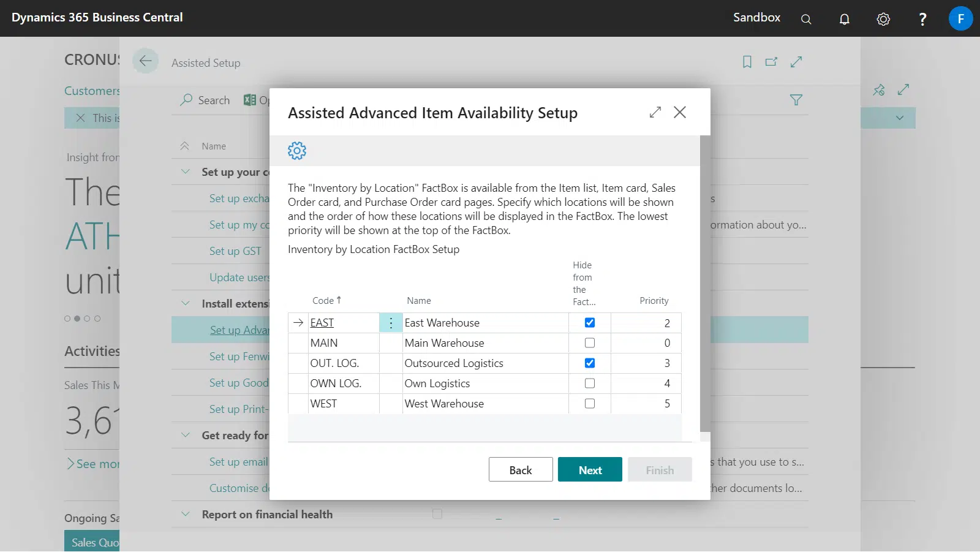Edit the Priority field for Own Logistics
Screen dimensions: 980x552
click(x=646, y=384)
